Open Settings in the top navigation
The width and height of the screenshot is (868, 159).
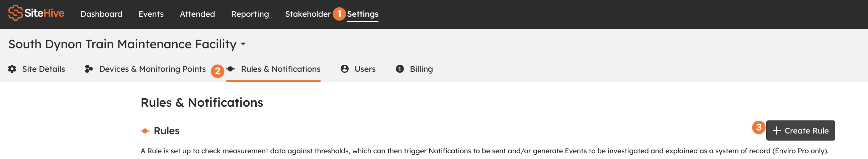363,14
